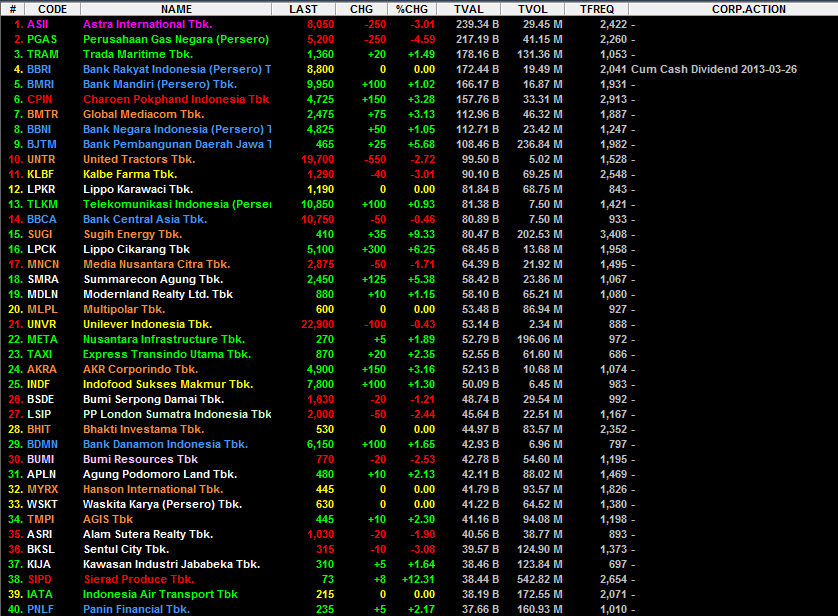Click Bumi Resources Tbk name
This screenshot has width=838, height=616.
140,458
